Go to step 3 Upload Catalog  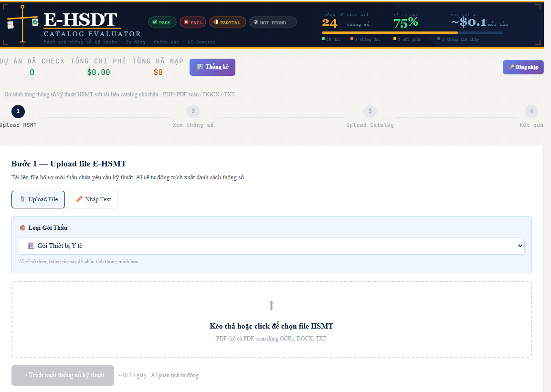370,112
